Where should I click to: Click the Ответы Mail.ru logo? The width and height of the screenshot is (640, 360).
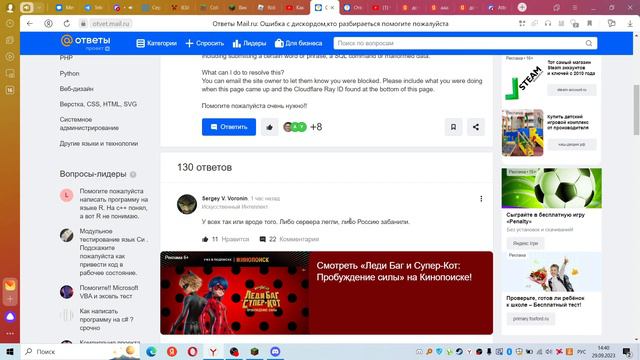click(x=85, y=42)
